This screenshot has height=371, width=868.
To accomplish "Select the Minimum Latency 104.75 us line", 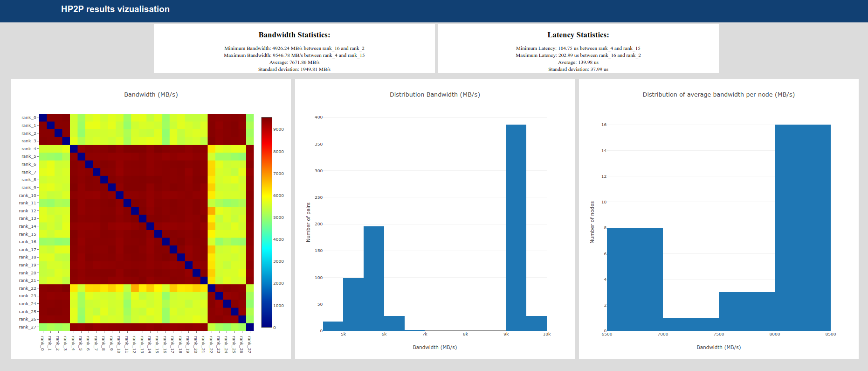I will [578, 49].
